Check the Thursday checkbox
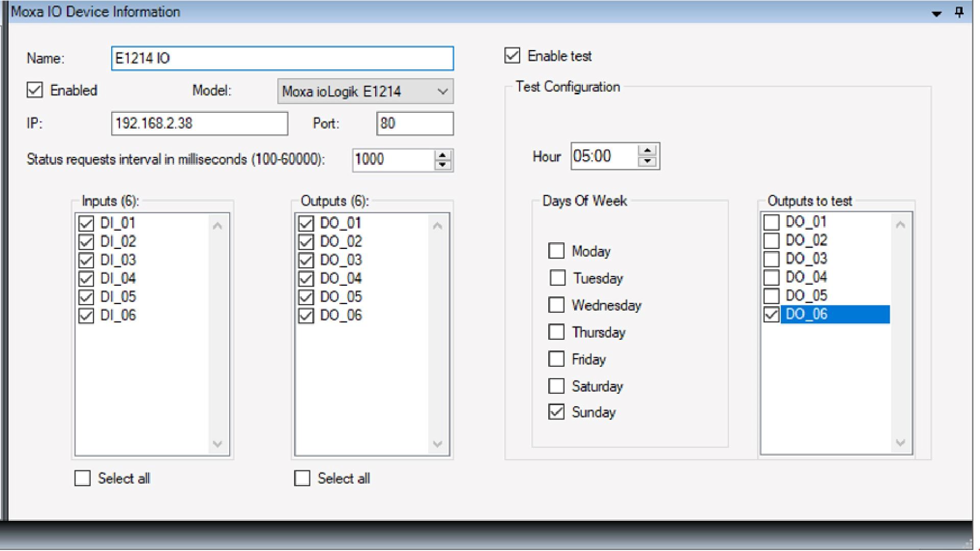 point(556,332)
